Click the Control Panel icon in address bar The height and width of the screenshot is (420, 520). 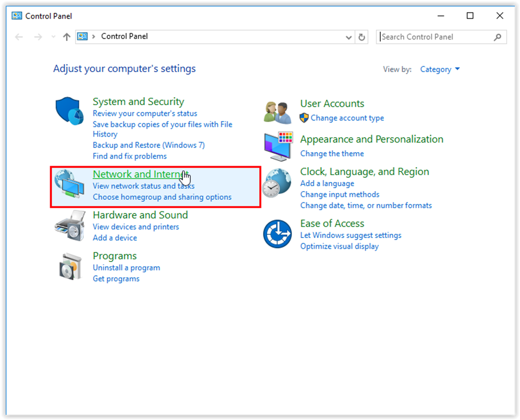click(x=83, y=36)
